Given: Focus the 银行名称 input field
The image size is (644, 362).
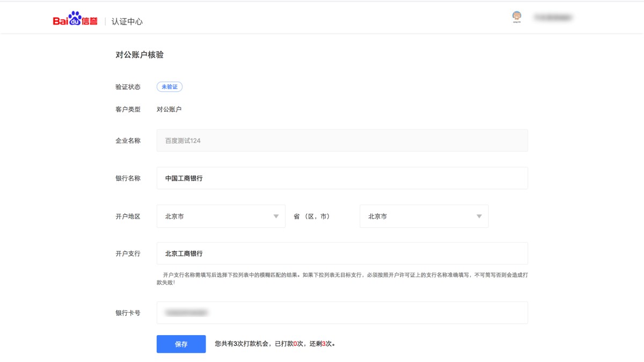Looking at the screenshot, I should coord(342,178).
